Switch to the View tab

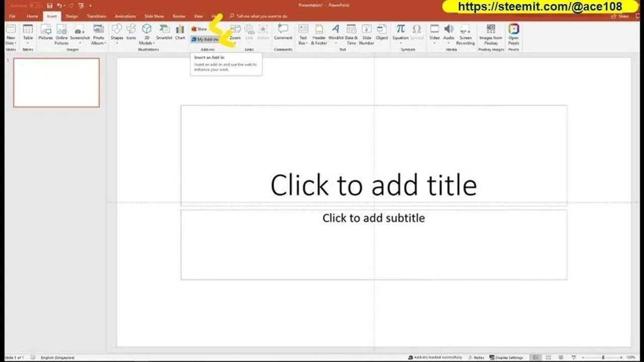(x=198, y=16)
